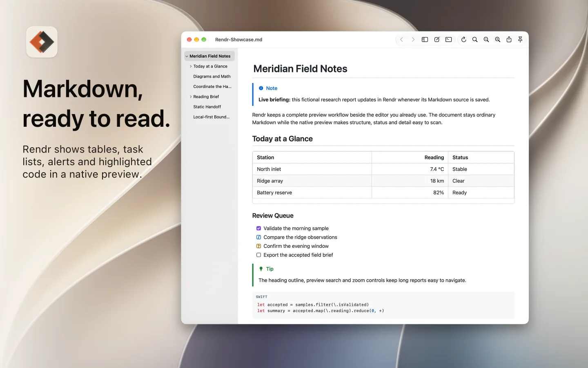Select 'Coordinate the Ha…' outline entry

(x=212, y=87)
